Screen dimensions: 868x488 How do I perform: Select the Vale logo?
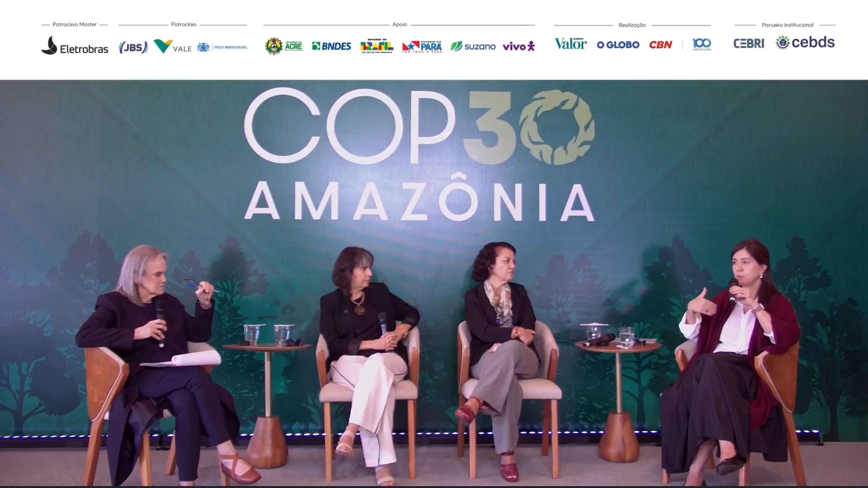(x=173, y=46)
